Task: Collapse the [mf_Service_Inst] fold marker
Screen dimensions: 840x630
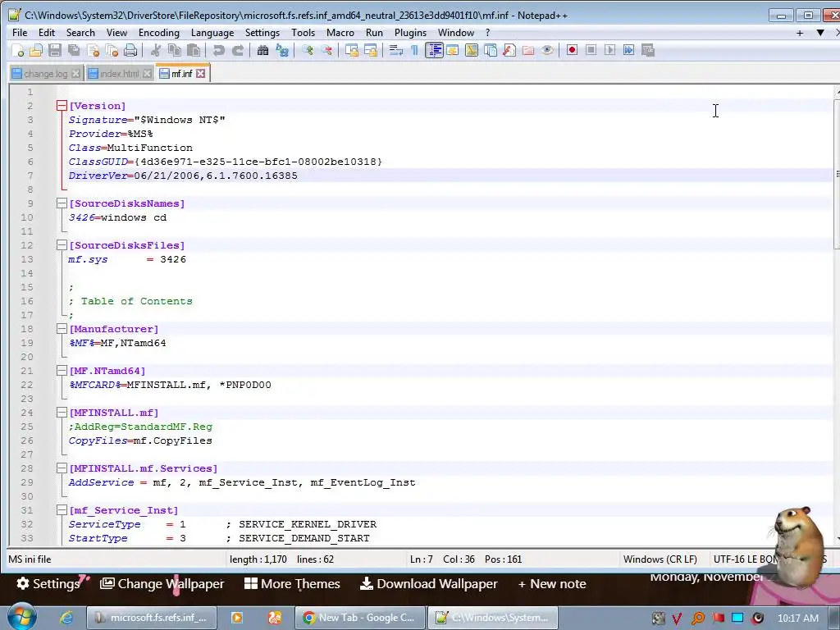Action: click(62, 509)
